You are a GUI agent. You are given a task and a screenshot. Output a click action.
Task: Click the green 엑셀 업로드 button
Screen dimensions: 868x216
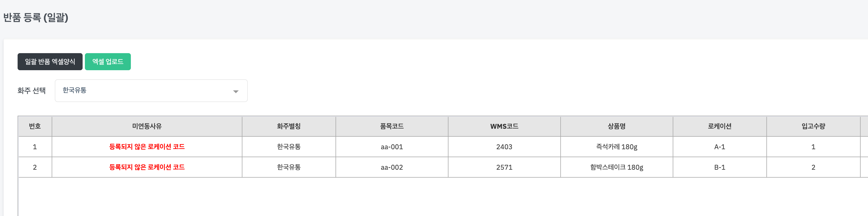pos(108,62)
